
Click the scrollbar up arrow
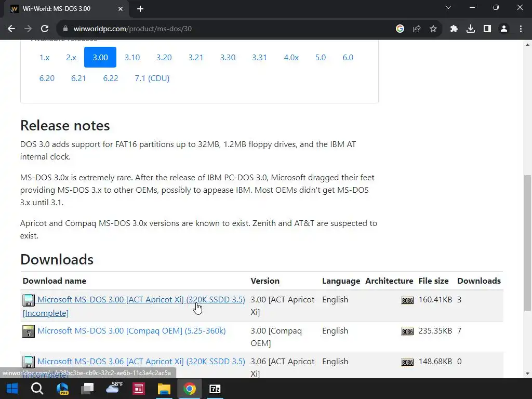coord(527,45)
